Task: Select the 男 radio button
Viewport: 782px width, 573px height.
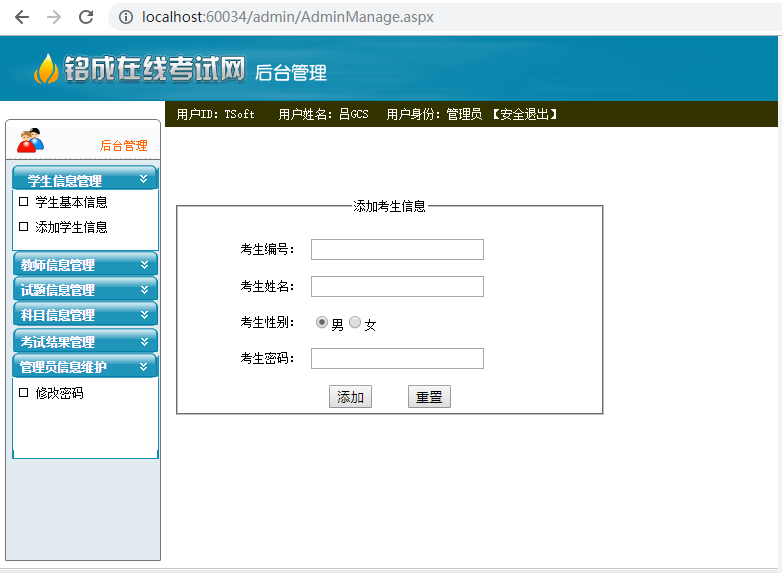Action: coord(322,322)
